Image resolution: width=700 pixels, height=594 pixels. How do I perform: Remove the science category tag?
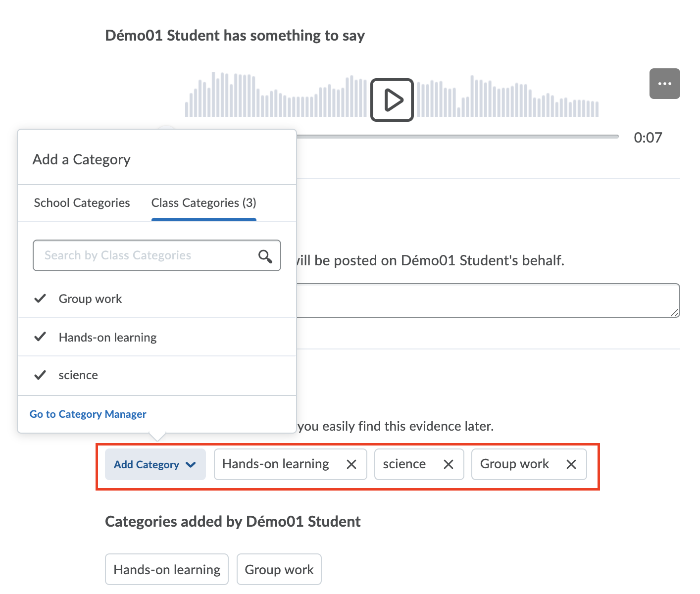pyautogui.click(x=449, y=464)
